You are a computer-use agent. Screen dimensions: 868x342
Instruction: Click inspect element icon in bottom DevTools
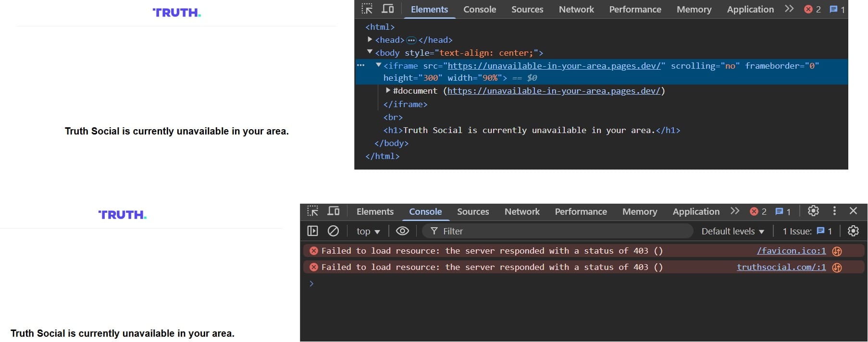tap(313, 211)
